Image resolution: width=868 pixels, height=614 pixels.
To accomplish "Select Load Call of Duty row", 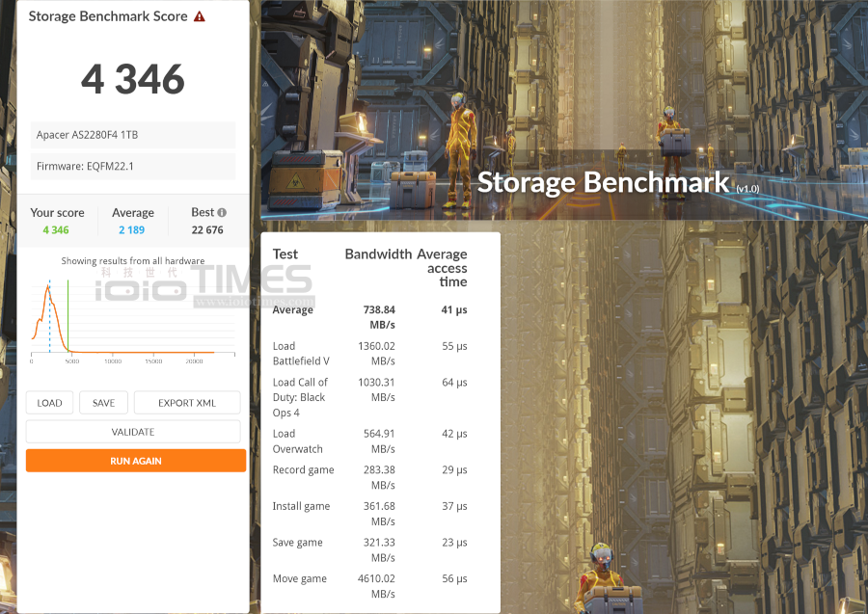I will pos(369,397).
